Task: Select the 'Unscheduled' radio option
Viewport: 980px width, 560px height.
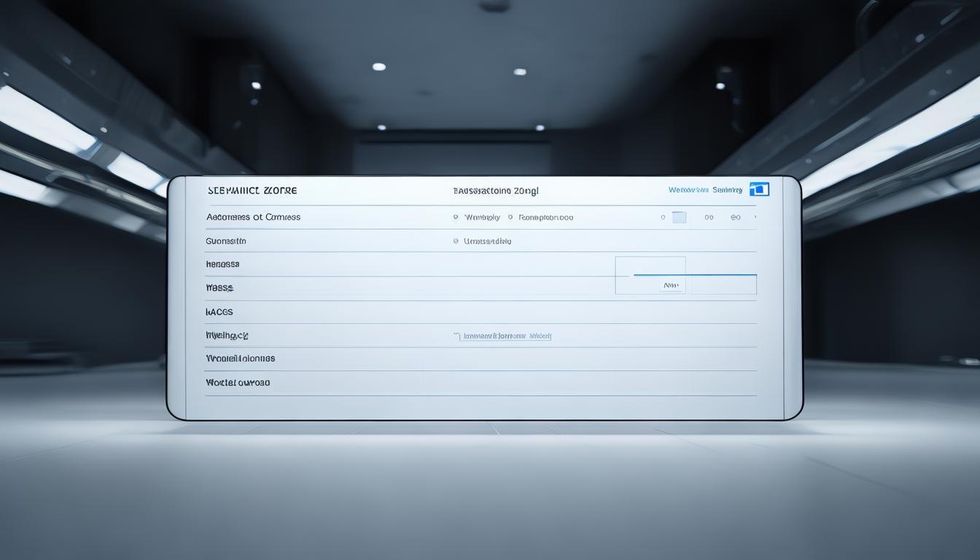Action: [x=486, y=241]
